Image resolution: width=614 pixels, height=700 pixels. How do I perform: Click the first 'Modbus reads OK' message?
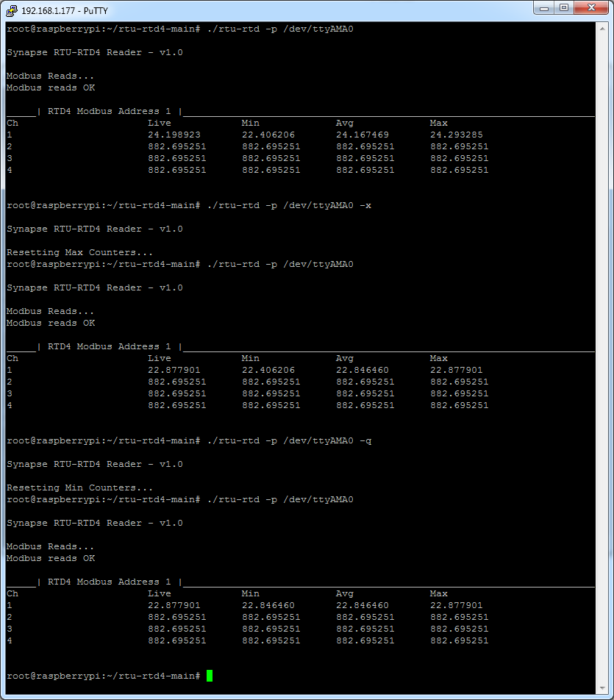[x=51, y=87]
